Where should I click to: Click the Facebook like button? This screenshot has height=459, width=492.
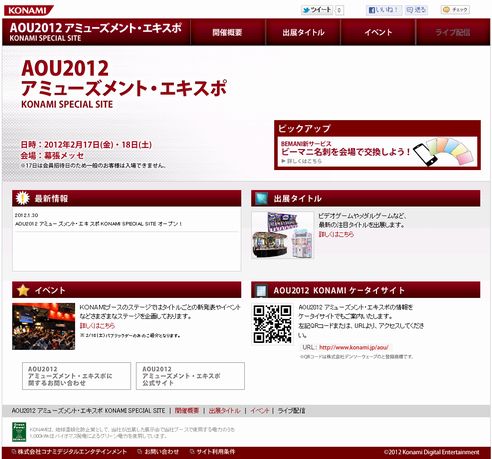pyautogui.click(x=384, y=10)
